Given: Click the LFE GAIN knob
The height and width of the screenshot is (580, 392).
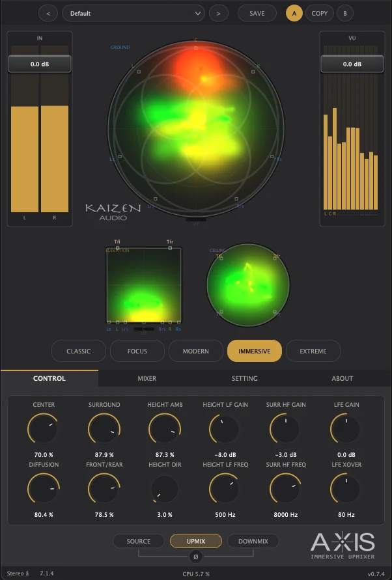Looking at the screenshot, I should pyautogui.click(x=346, y=429).
